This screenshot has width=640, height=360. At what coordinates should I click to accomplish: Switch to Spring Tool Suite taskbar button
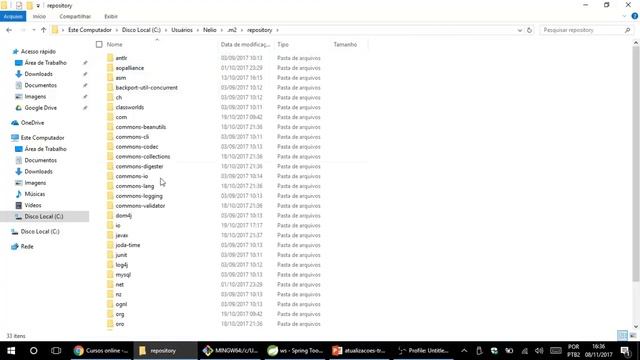coord(296,351)
